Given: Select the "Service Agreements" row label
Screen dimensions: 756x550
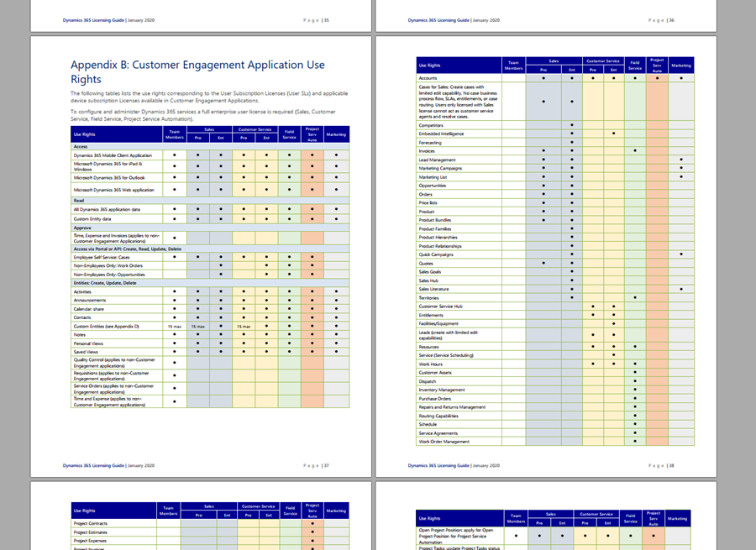Looking at the screenshot, I should [438, 433].
